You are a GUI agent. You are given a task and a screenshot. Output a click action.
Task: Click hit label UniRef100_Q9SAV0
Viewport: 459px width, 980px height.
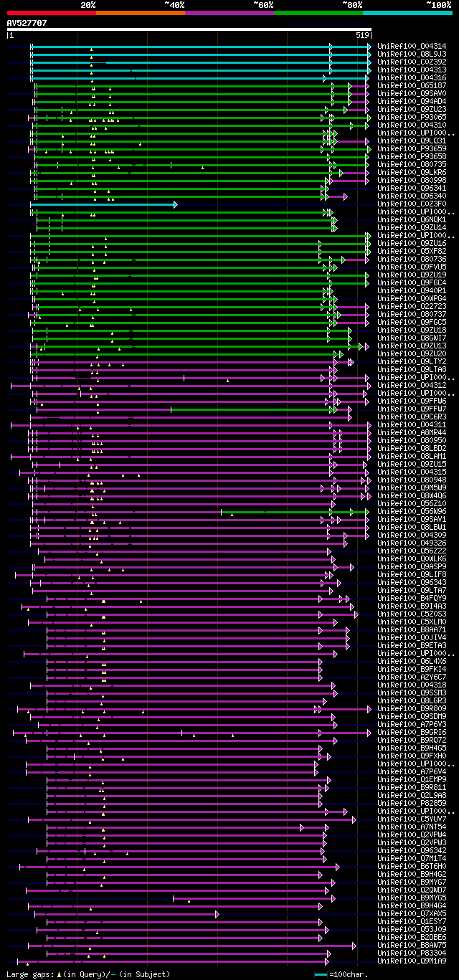412,93
